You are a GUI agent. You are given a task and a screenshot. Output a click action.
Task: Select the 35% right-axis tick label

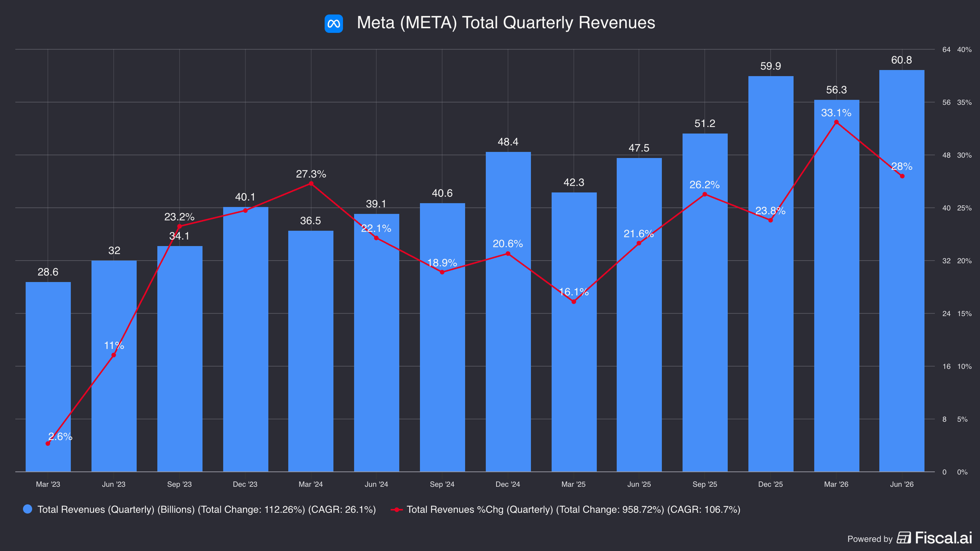(x=965, y=103)
